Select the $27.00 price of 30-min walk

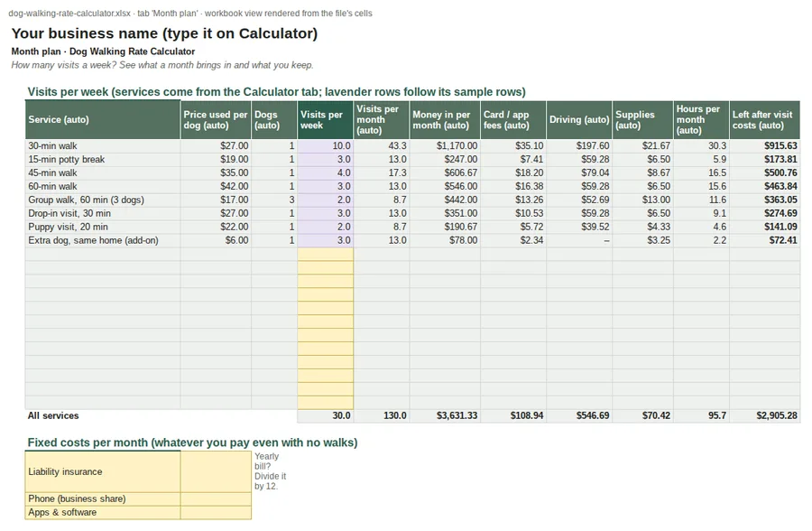216,146
